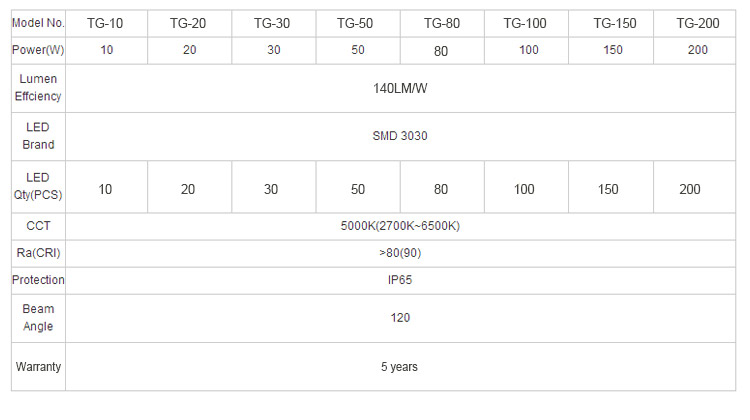The image size is (750, 420).
Task: Click the TG-80 model header
Action: coord(442,23)
